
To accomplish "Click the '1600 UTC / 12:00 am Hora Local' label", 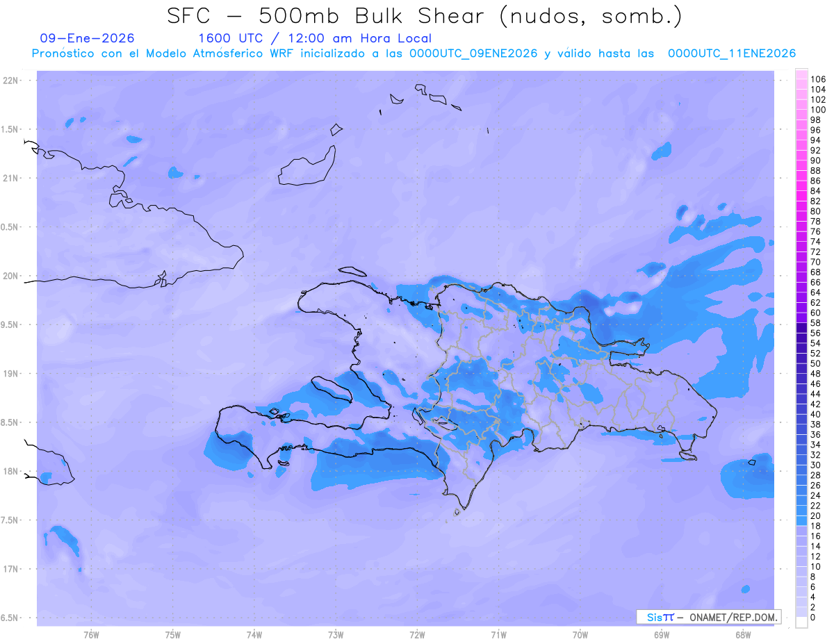I will point(315,39).
